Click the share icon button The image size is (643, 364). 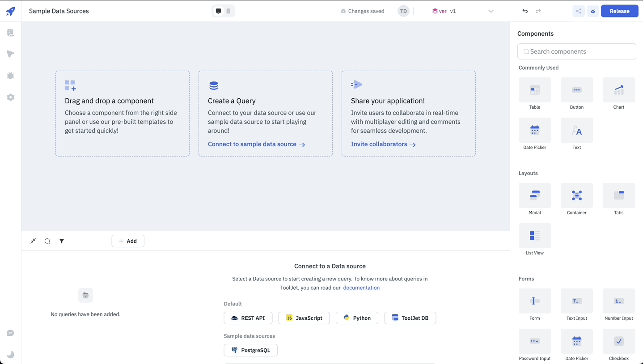(x=578, y=11)
